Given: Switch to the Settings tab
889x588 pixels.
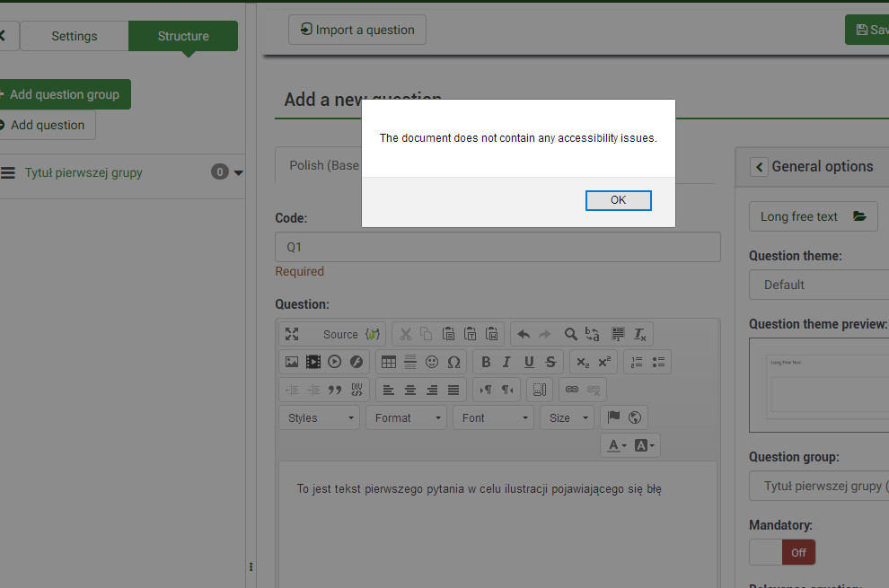Looking at the screenshot, I should click(75, 36).
